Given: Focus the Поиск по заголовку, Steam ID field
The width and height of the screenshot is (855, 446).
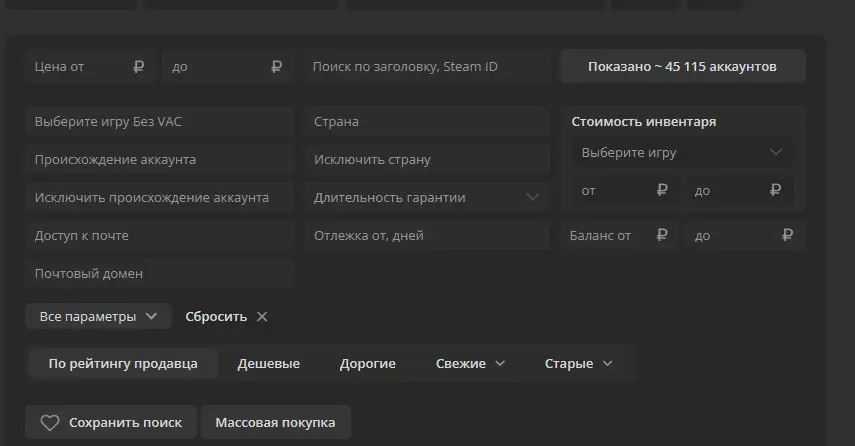Looking at the screenshot, I should (x=427, y=67).
